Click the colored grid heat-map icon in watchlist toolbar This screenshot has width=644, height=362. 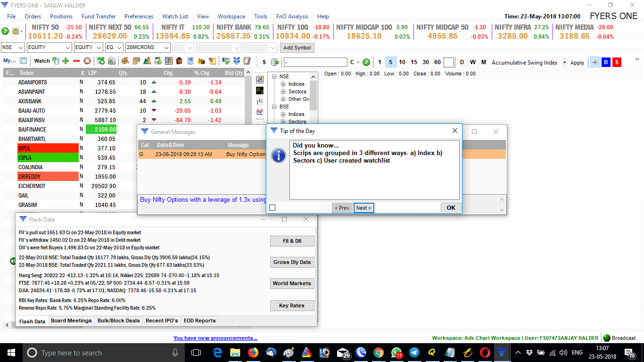[x=169, y=61]
